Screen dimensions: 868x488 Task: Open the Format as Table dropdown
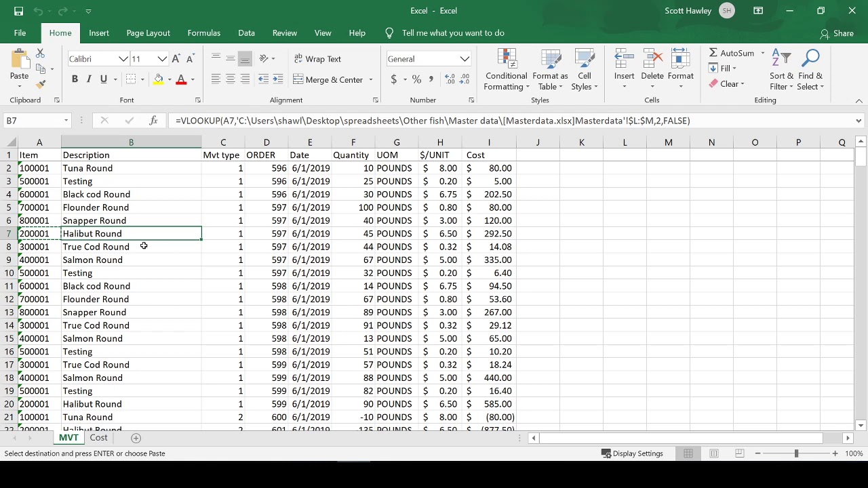coord(550,68)
